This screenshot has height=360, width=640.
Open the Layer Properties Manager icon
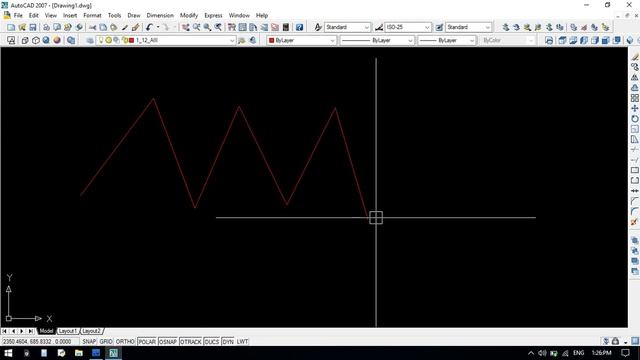90,40
